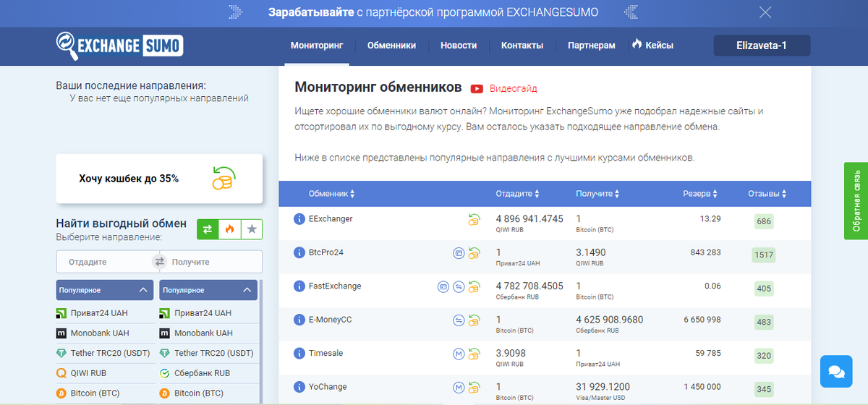868x405 pixels.
Task: Open the 686 reviews badge
Action: pyautogui.click(x=764, y=221)
